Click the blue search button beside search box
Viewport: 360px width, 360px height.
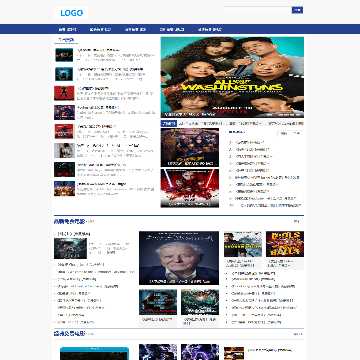[297, 10]
